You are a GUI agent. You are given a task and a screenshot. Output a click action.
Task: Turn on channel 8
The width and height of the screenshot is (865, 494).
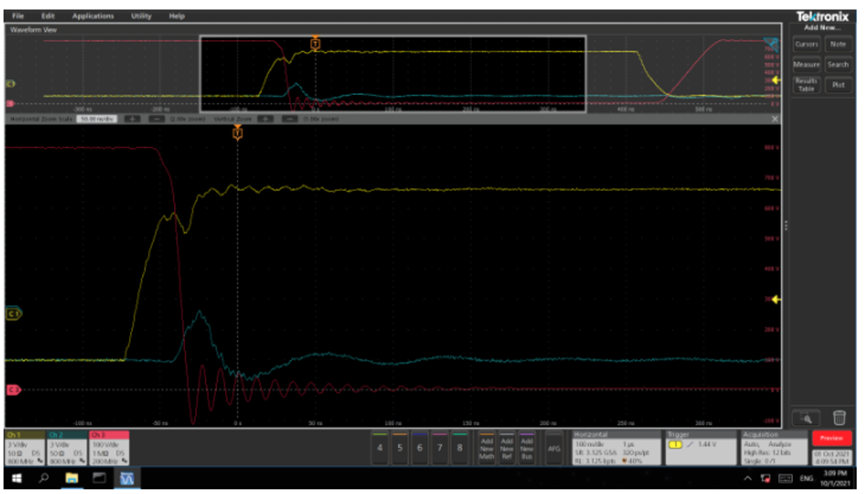(459, 447)
